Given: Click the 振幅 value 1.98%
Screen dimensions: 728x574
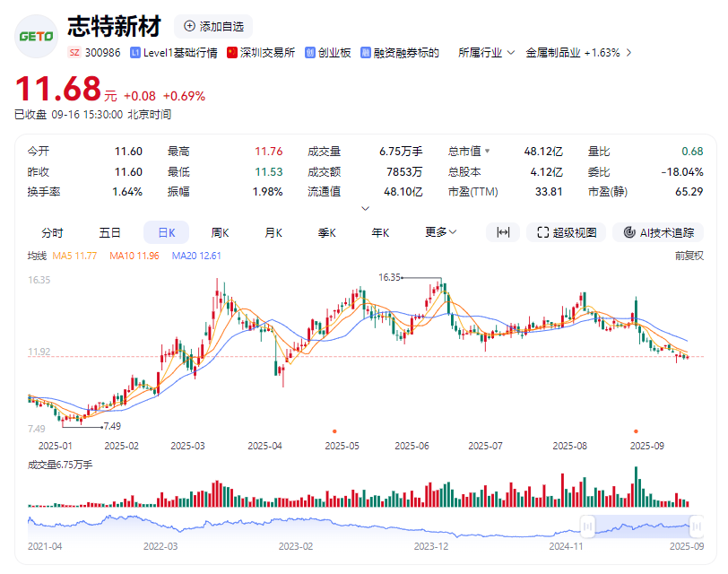Looking at the screenshot, I should (x=267, y=192).
